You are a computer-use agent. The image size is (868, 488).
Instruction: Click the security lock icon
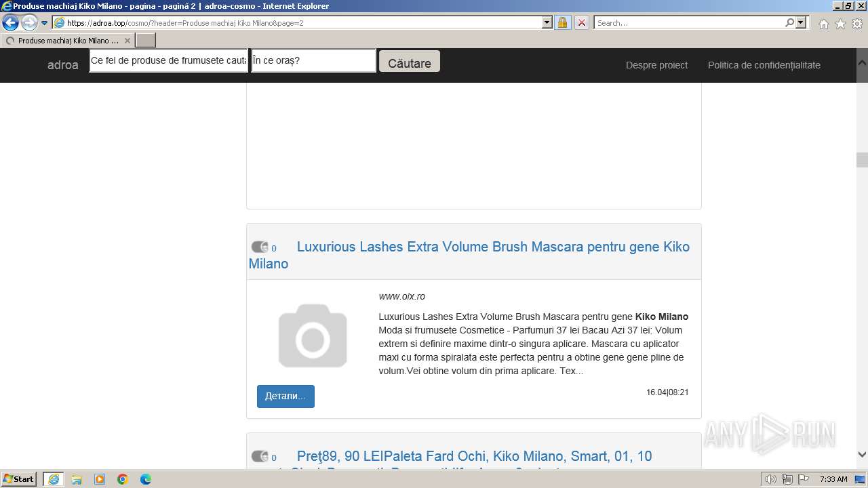pyautogui.click(x=562, y=23)
